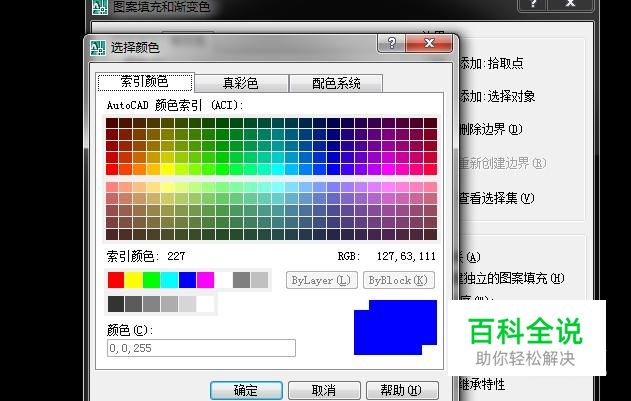Click 添加:选择对象 in the hatch dialog
This screenshot has height=401, width=631.
click(x=497, y=96)
